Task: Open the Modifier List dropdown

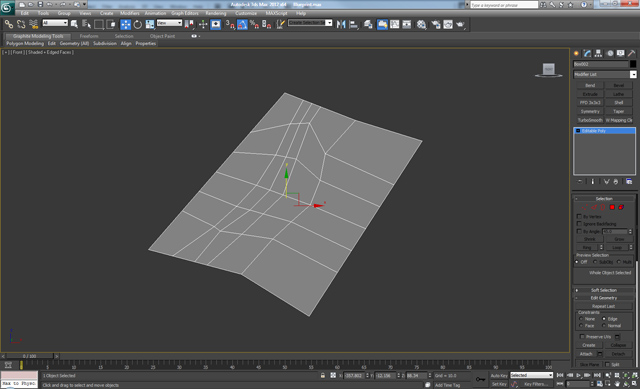Action: [604, 74]
